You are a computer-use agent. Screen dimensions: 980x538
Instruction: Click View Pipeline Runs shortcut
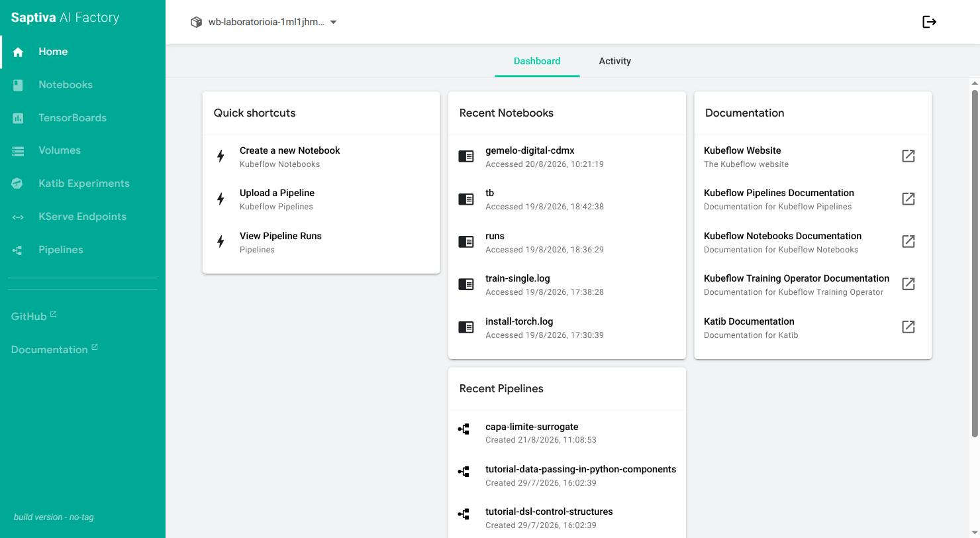[x=321, y=242]
